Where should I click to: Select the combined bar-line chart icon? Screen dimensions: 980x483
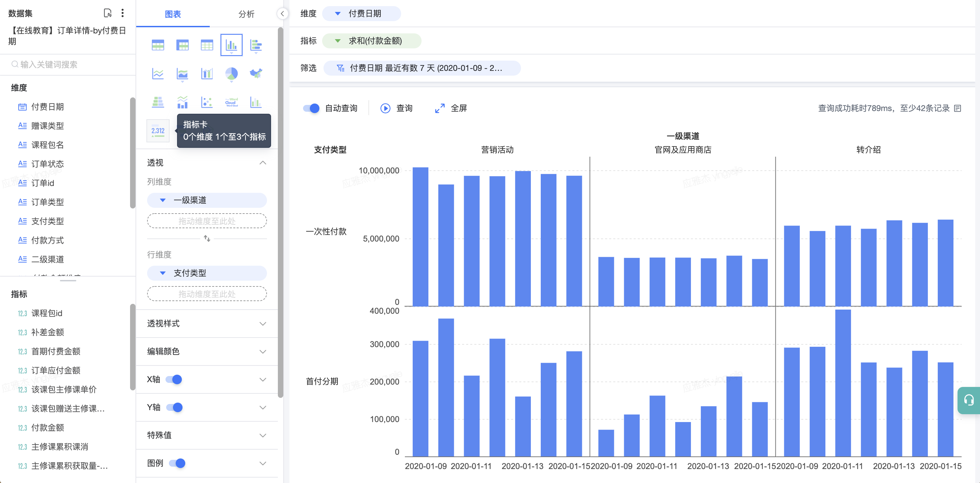pos(207,74)
